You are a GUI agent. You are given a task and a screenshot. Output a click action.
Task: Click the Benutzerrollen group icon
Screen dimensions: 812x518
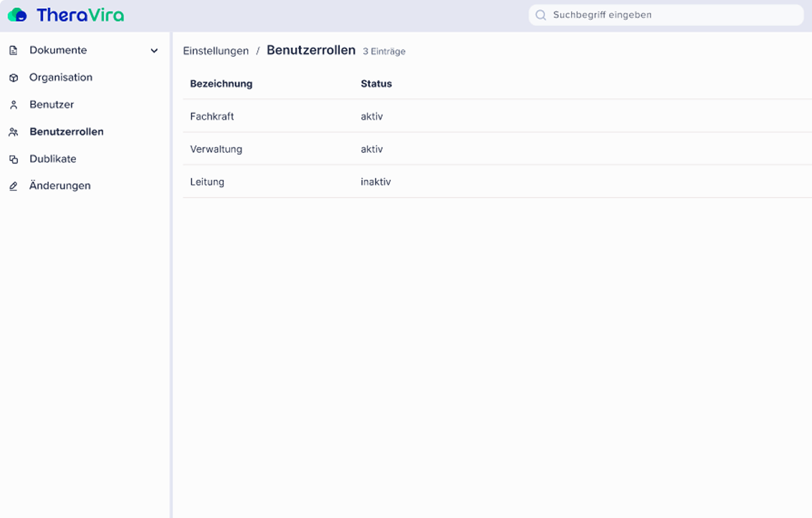tap(13, 132)
